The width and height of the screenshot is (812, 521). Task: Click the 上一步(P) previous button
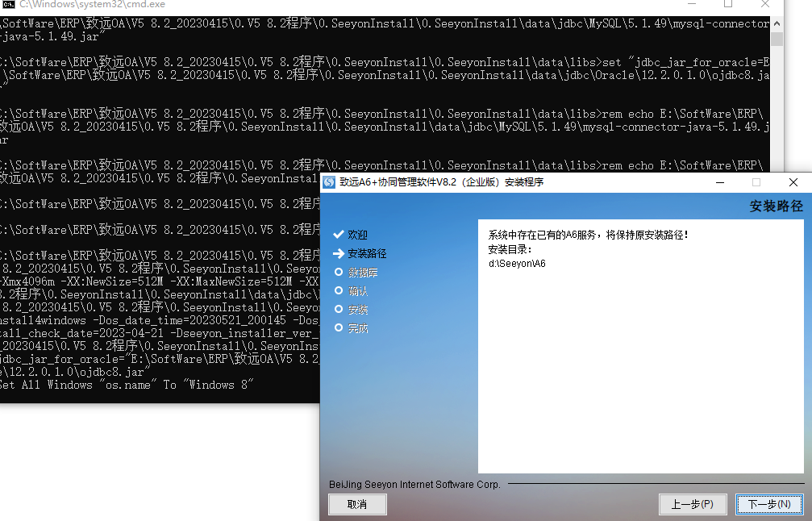click(x=693, y=504)
